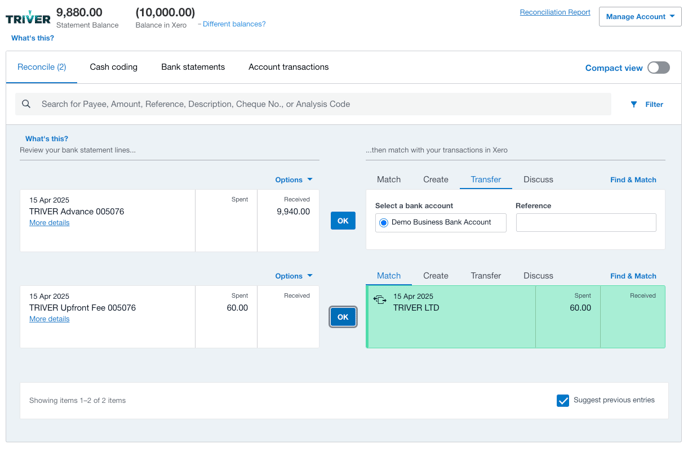The width and height of the screenshot is (688, 453).
Task: Click the 9,880.00 Statement Balance value
Action: tap(79, 12)
